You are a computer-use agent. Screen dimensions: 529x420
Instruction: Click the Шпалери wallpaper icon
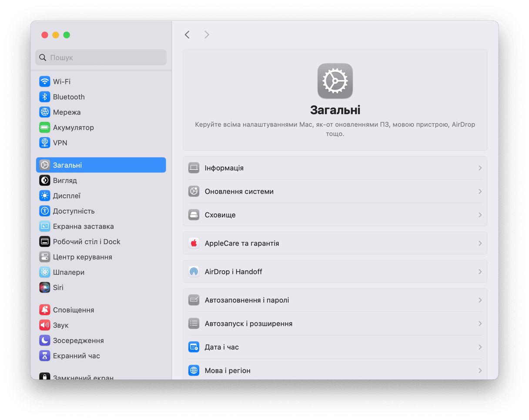pos(44,272)
